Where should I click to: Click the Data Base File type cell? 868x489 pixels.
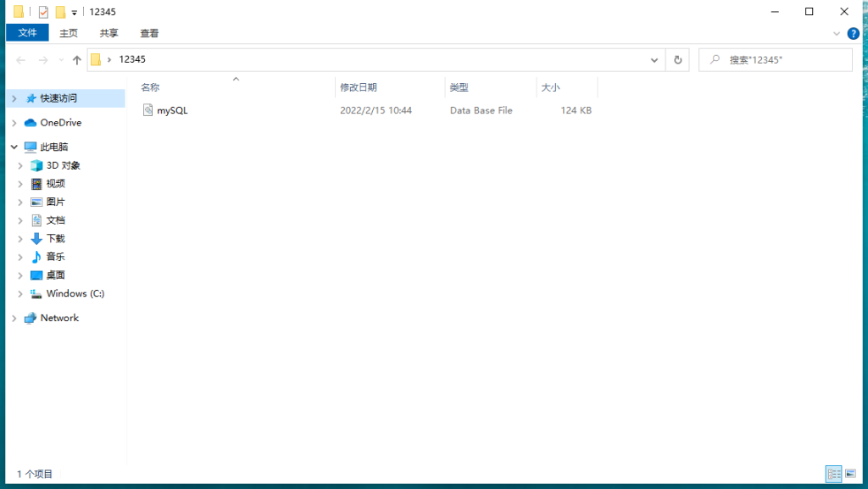coord(481,110)
